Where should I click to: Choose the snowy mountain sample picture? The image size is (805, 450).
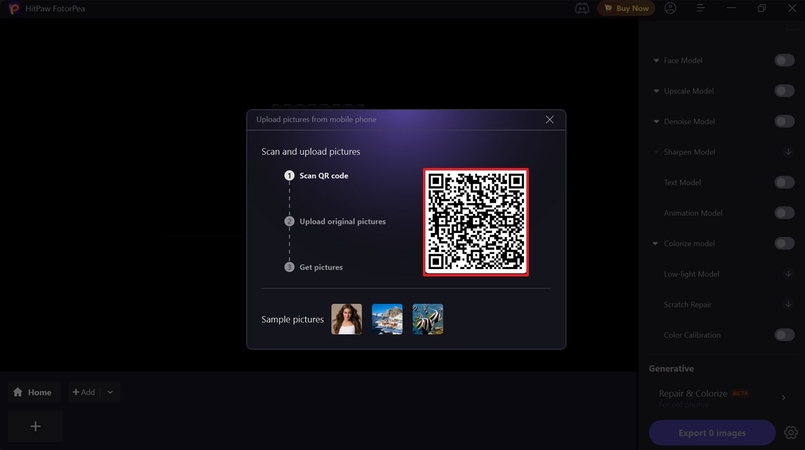tap(387, 319)
